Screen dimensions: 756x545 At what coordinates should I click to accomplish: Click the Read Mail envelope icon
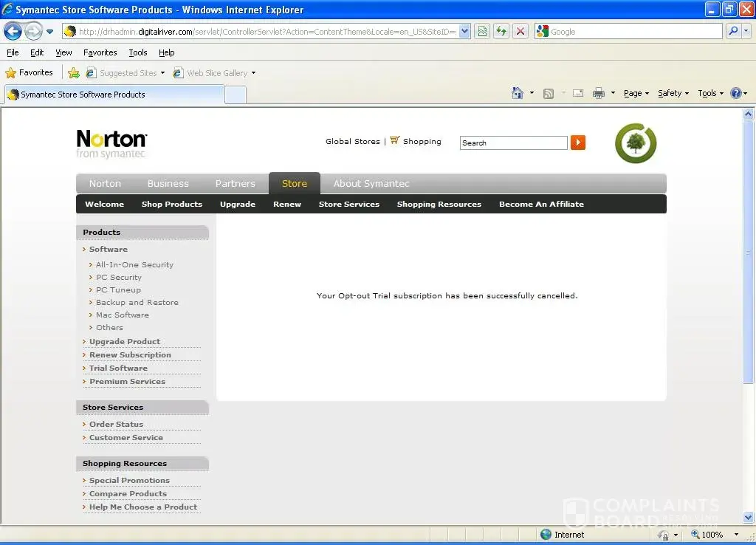[x=578, y=93]
